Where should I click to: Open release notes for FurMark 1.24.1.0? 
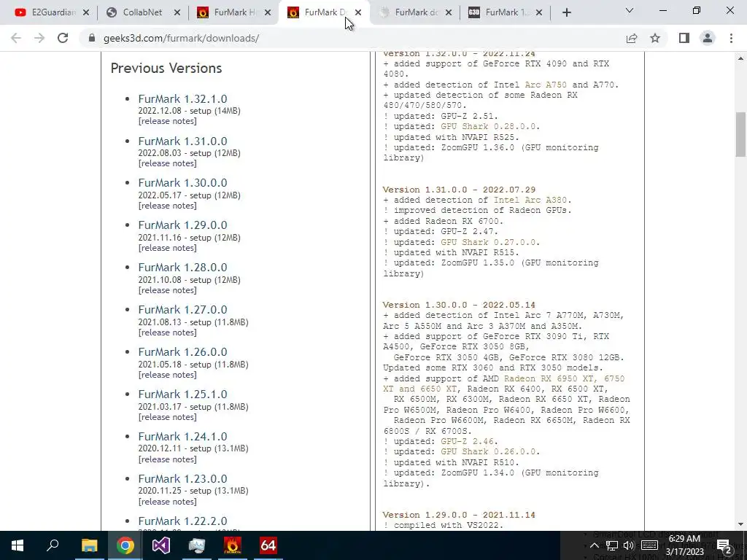[x=167, y=459]
